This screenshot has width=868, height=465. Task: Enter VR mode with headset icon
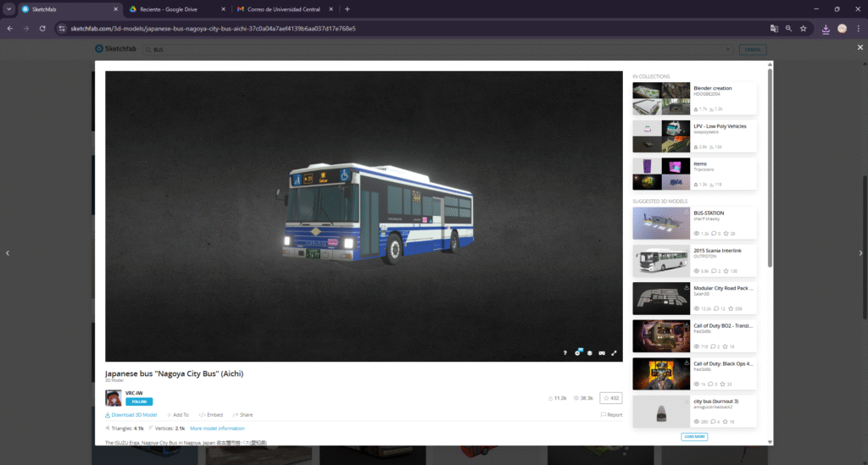coord(602,352)
